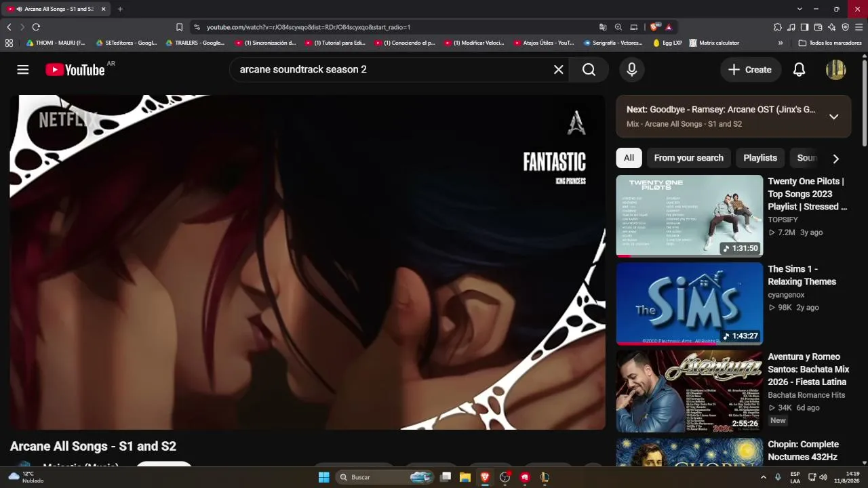Expand the system tray hidden icons chevron
The height and width of the screenshot is (488, 868).
pos(764,477)
